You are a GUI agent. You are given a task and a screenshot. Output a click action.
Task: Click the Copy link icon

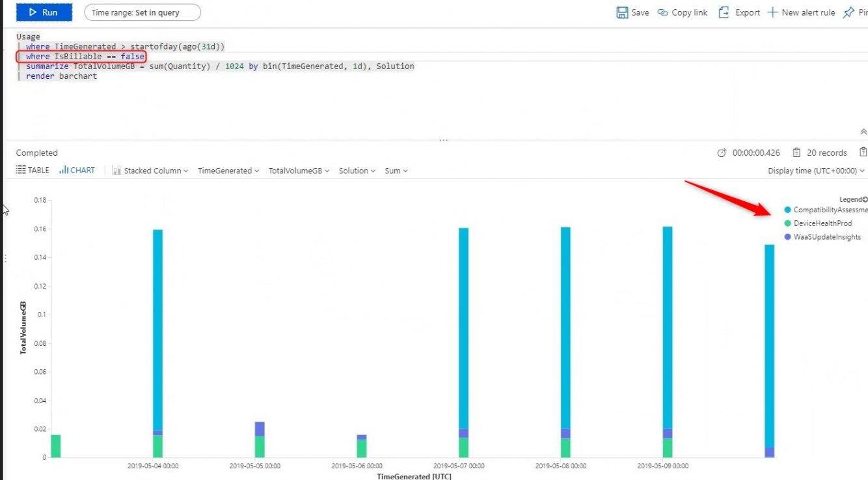coord(662,12)
